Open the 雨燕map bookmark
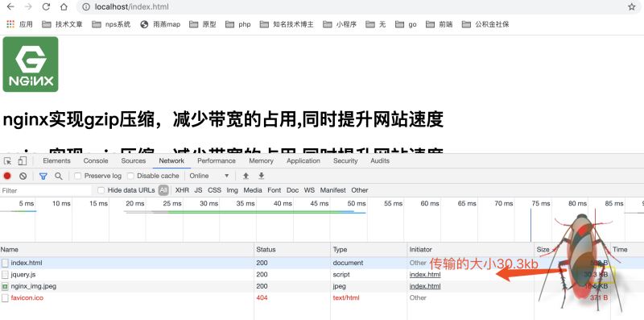The width and height of the screenshot is (644, 320). pos(160,24)
